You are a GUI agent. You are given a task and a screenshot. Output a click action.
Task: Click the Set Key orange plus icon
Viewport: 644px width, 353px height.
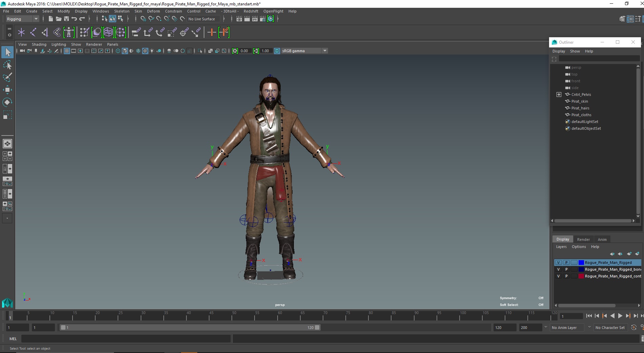[x=212, y=33]
